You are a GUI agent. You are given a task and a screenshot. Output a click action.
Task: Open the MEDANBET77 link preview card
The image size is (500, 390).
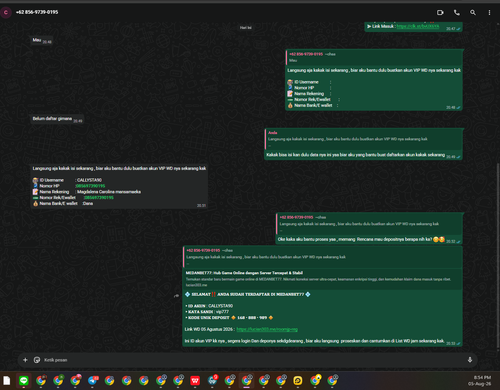[x=322, y=279]
